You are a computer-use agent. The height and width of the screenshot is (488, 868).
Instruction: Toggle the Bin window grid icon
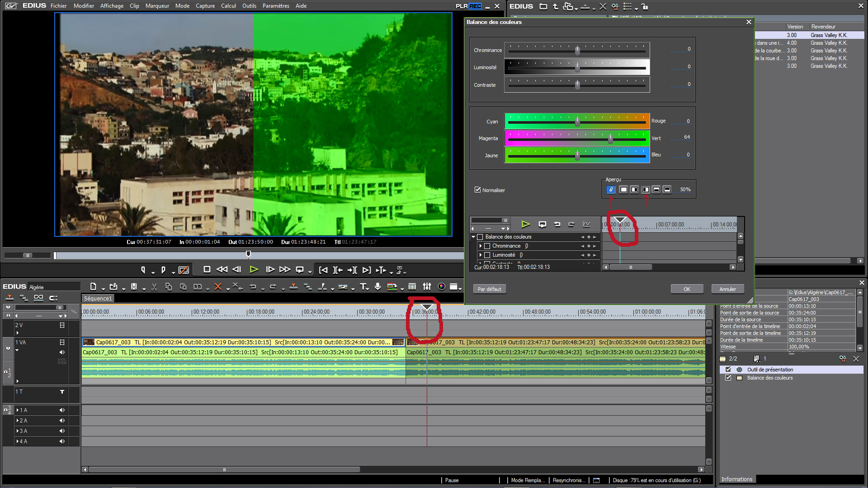pyautogui.click(x=412, y=286)
